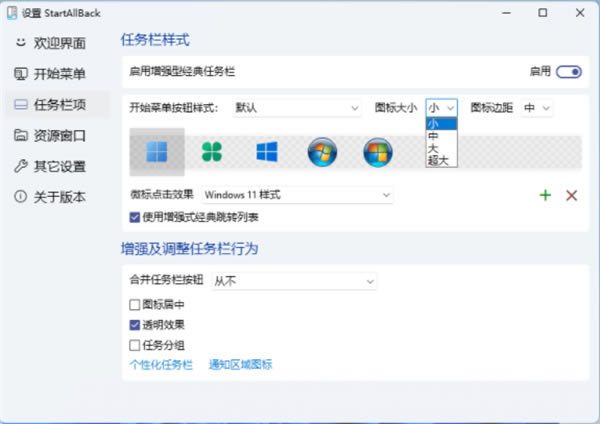The height and width of the screenshot is (424, 600).
Task: Open the 图标边距 dropdown showing 中
Action: [x=536, y=108]
